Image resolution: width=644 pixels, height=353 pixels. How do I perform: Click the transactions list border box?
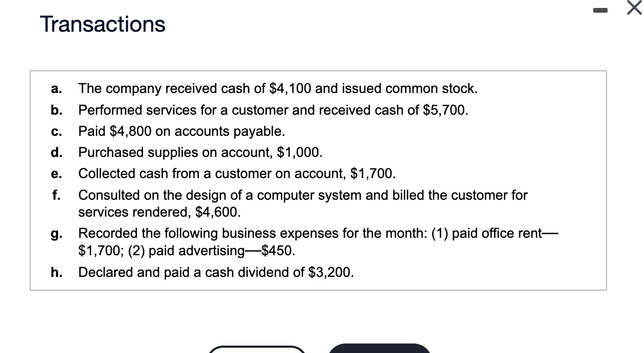pos(318,71)
